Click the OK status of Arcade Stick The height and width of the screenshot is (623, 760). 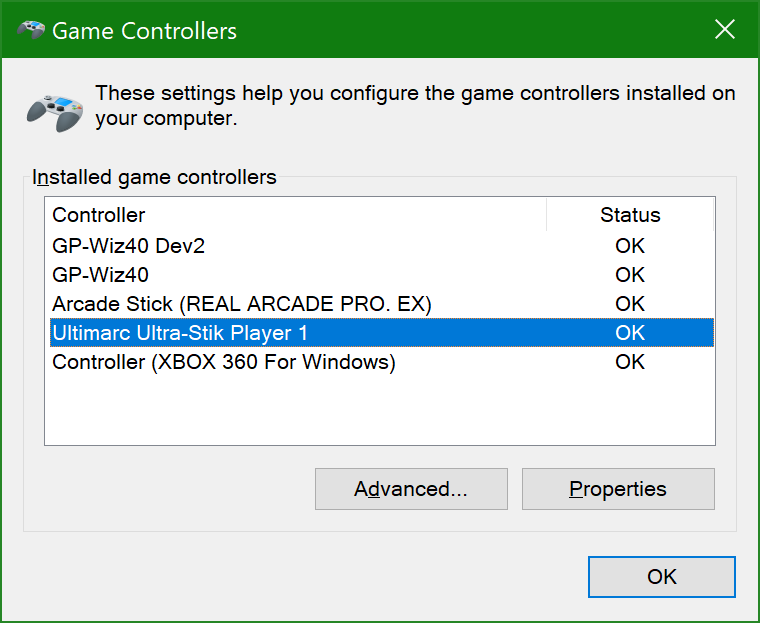pos(630,303)
